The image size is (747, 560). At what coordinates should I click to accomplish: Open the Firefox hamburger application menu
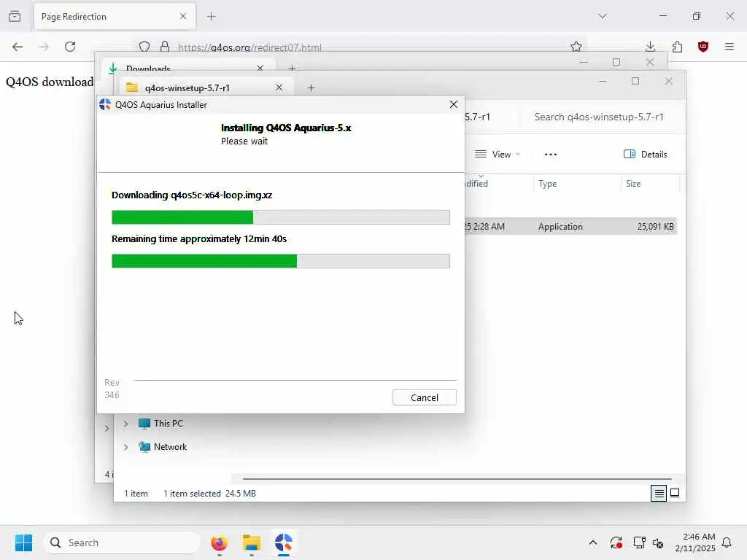[729, 47]
